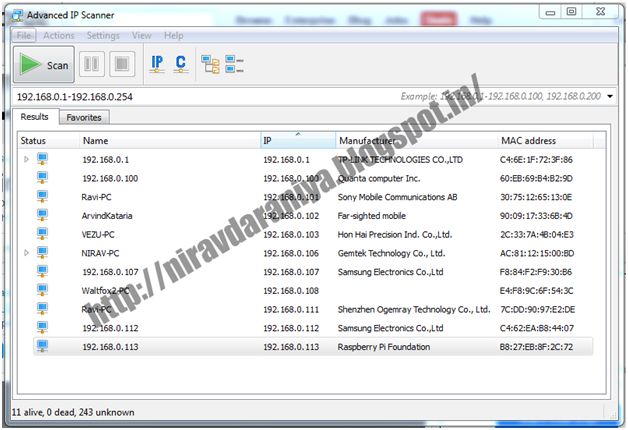628x430 pixels.
Task: Click the Sony Mobile Communications AB cell
Action: pos(397,197)
